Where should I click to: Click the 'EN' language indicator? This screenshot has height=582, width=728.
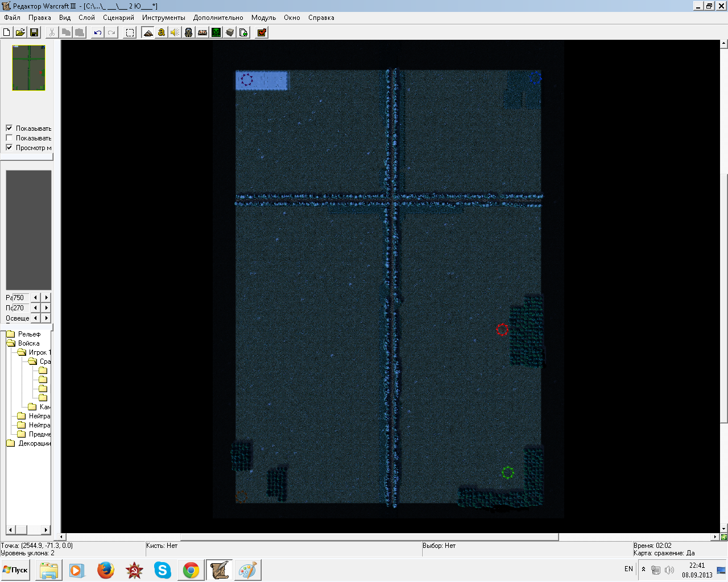pos(628,569)
